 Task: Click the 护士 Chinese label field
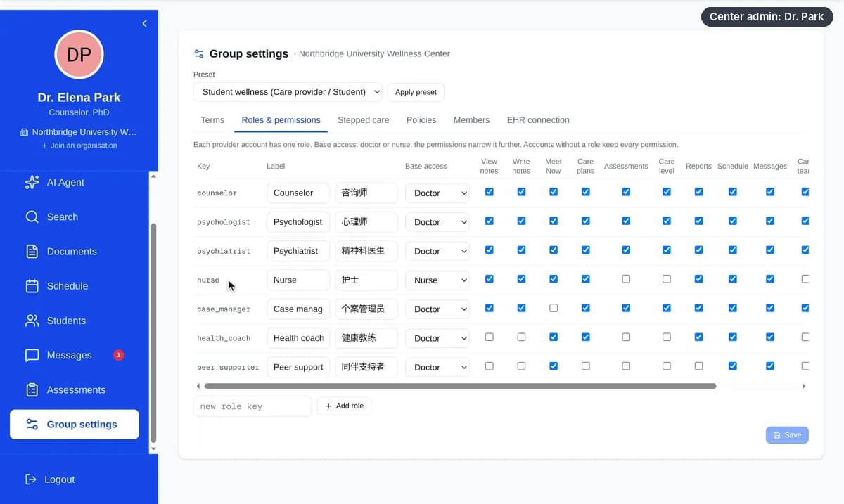[366, 280]
